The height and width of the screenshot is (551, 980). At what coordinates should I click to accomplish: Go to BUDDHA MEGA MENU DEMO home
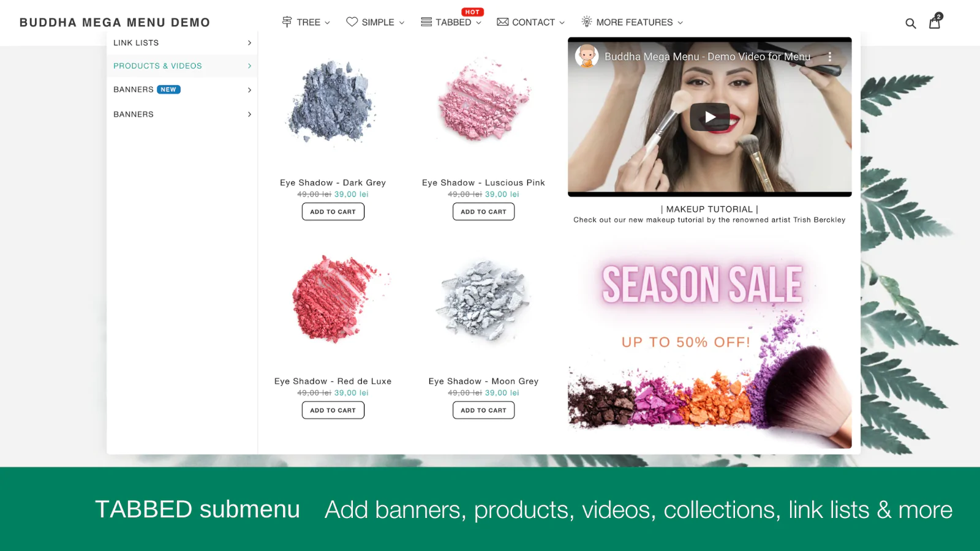click(x=115, y=23)
